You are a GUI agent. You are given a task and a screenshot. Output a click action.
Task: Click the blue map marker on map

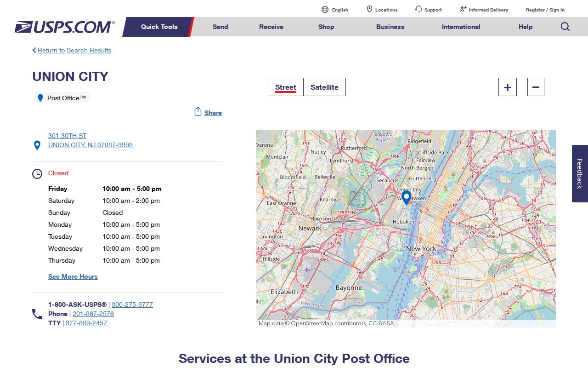[406, 198]
